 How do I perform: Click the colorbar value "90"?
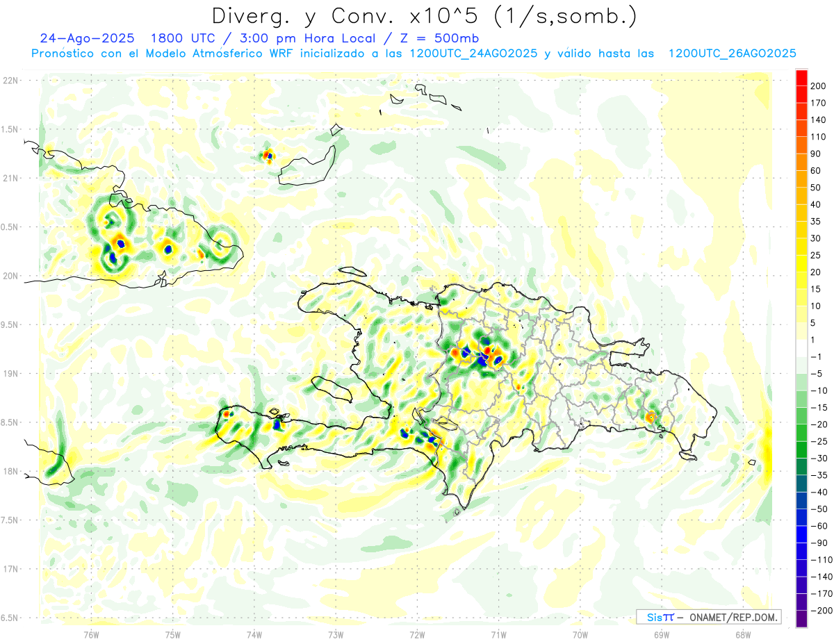pos(817,154)
